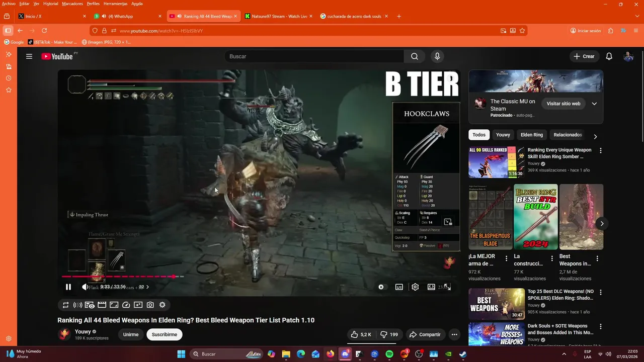Select the Elden Ring filter chip
The width and height of the screenshot is (644, 362).
pyautogui.click(x=532, y=135)
